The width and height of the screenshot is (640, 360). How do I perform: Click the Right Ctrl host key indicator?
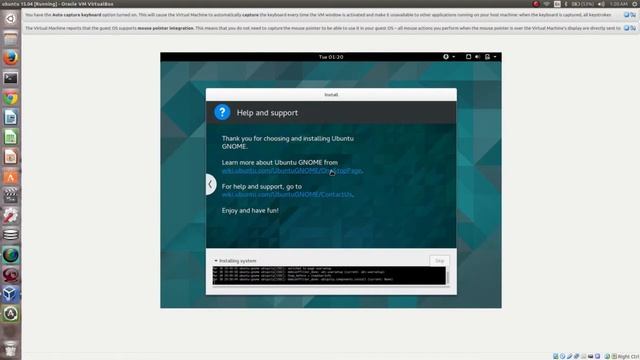click(628, 356)
